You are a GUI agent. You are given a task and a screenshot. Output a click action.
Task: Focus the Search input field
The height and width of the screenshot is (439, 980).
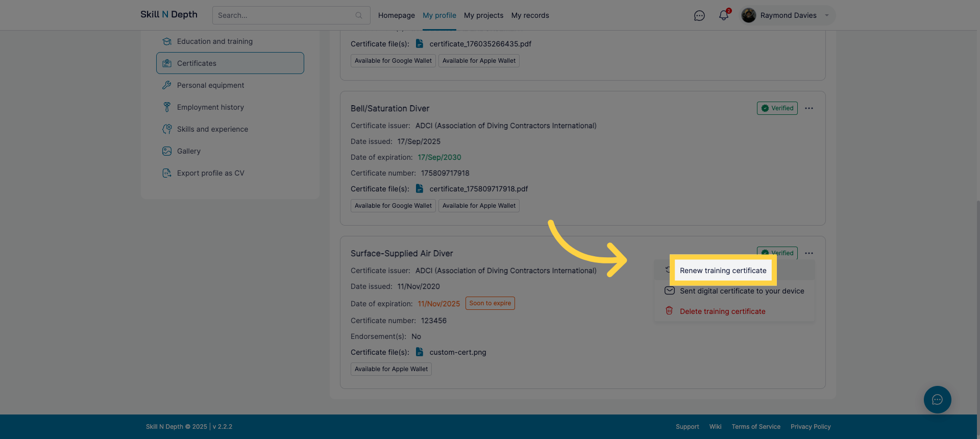coord(283,15)
